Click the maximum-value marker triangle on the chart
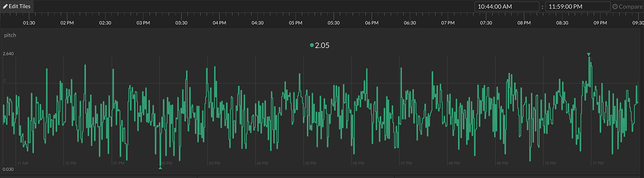Screen dimensions: 644x178 (589, 54)
